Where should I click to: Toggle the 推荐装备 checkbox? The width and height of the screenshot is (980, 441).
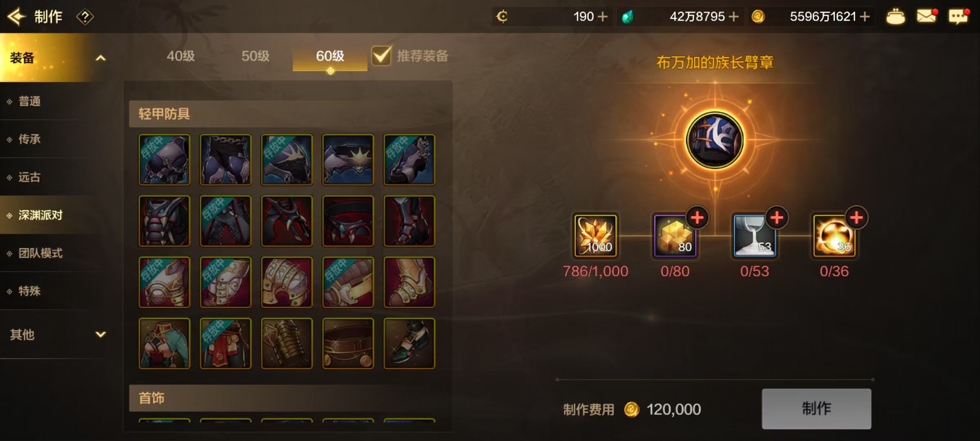pyautogui.click(x=381, y=56)
